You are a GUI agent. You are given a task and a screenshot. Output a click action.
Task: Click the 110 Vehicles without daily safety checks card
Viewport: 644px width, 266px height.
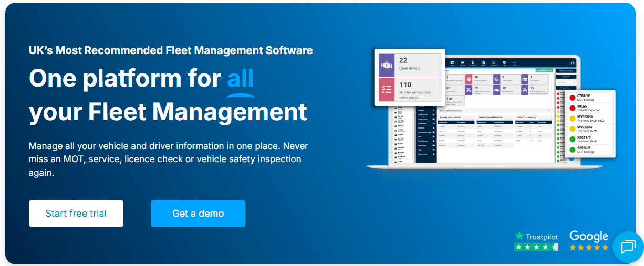[x=410, y=89]
